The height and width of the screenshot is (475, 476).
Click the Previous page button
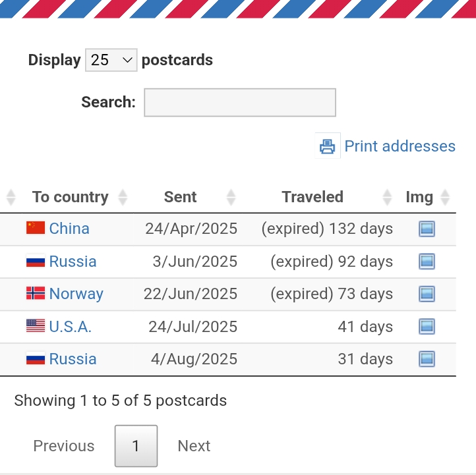[x=64, y=446]
